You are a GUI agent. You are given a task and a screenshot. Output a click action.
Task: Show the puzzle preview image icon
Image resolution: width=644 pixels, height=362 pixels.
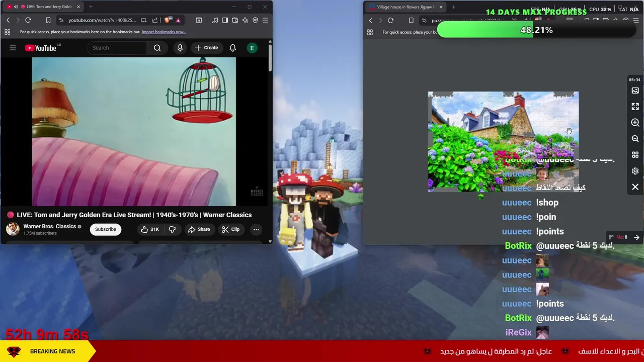tap(635, 90)
